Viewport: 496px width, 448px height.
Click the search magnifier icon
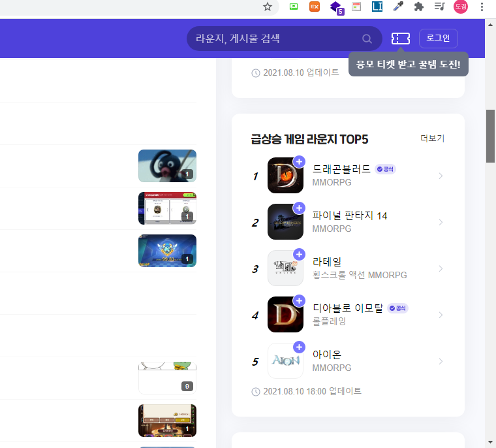[x=367, y=39]
